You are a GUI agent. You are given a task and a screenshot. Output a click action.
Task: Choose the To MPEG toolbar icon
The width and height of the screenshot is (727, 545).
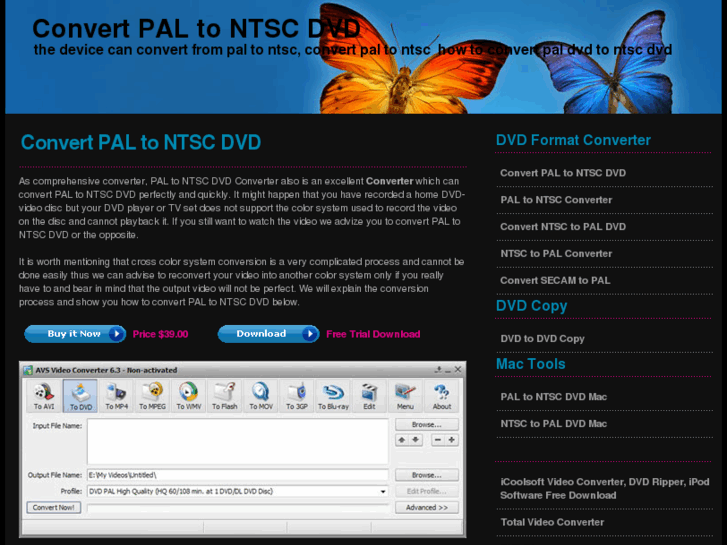(153, 396)
